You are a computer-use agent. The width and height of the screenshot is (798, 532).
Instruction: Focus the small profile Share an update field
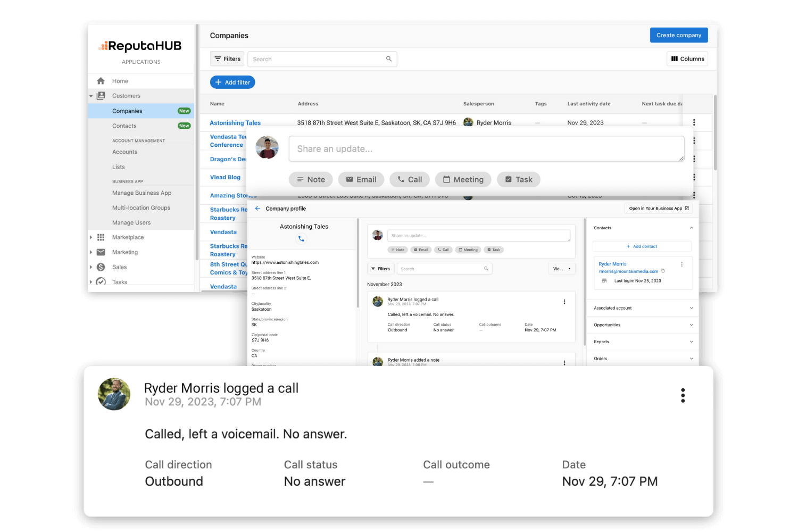pos(479,236)
